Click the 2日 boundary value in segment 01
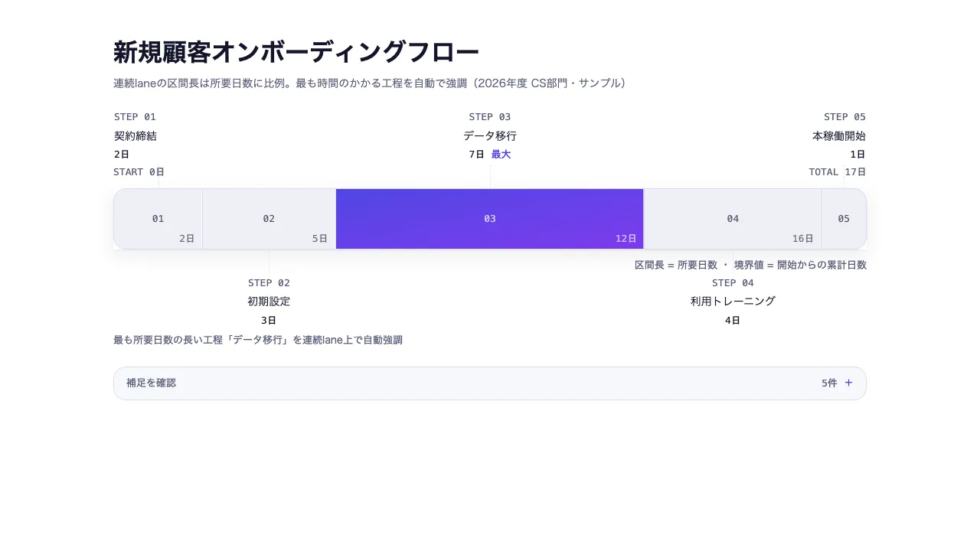Image resolution: width=980 pixels, height=551 pixels. point(187,239)
